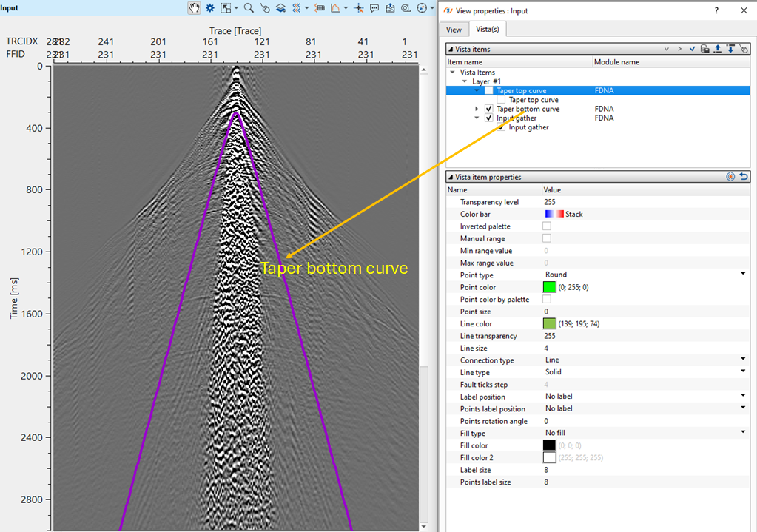
Task: Reset Vista item properties with undo arrow
Action: coord(744,177)
